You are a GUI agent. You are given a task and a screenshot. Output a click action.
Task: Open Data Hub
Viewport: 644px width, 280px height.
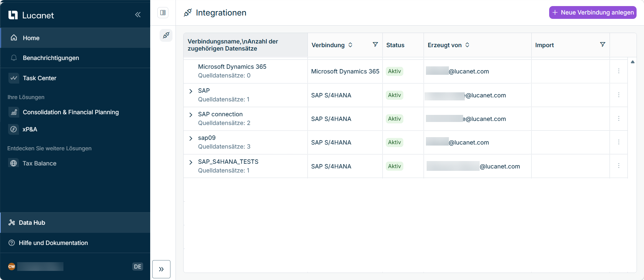[x=75, y=223]
